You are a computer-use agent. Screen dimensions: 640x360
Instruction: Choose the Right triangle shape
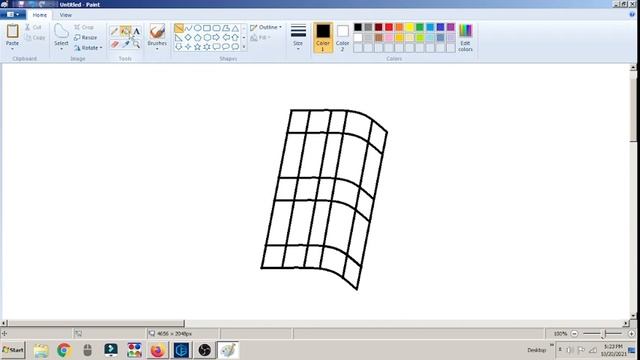pyautogui.click(x=179, y=38)
